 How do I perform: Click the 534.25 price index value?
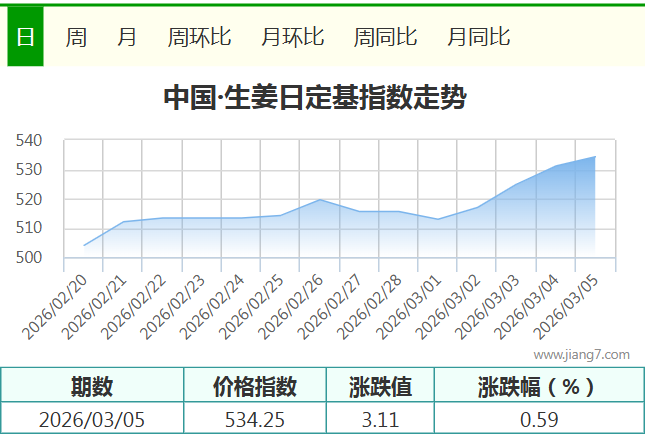pos(255,419)
